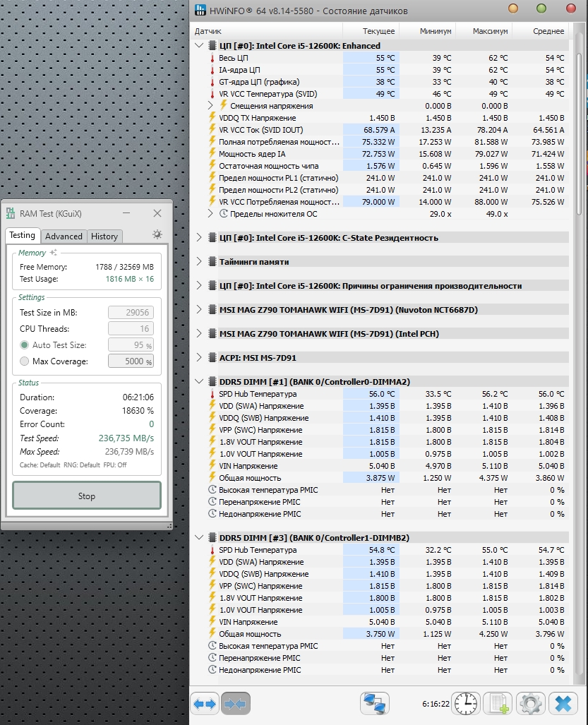This screenshot has height=725, width=588.
Task: Click the sparkle icon next to Memory label
Action: click(54, 253)
